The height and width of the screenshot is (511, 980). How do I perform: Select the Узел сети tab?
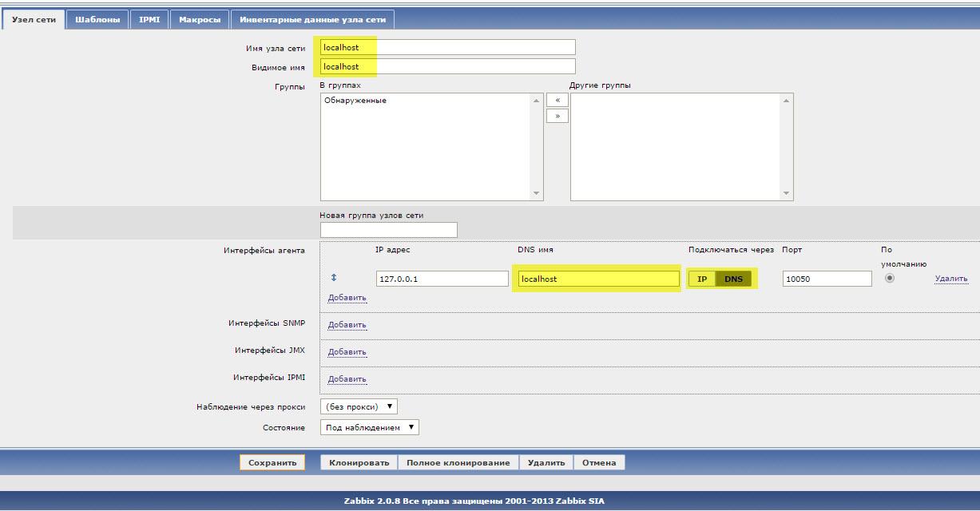pyautogui.click(x=34, y=19)
